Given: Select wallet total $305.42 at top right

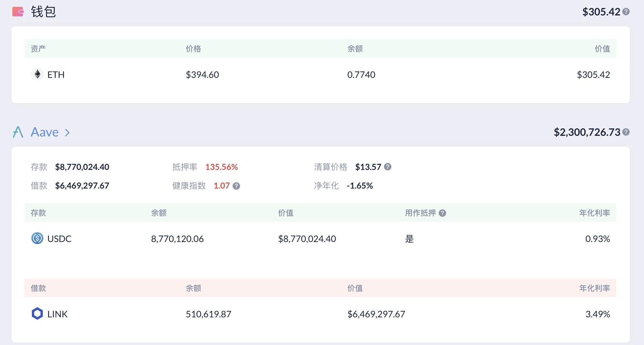Looking at the screenshot, I should (601, 12).
